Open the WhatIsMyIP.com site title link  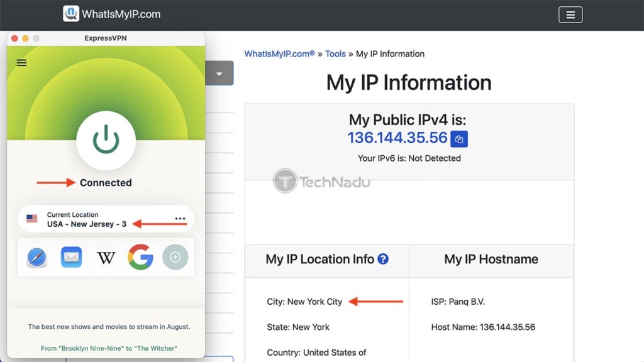click(x=121, y=14)
